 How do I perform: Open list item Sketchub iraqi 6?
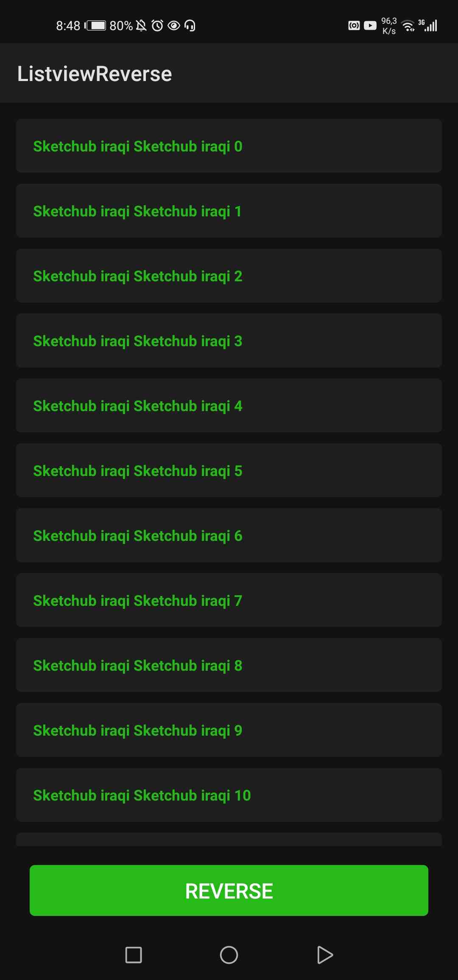[229, 535]
